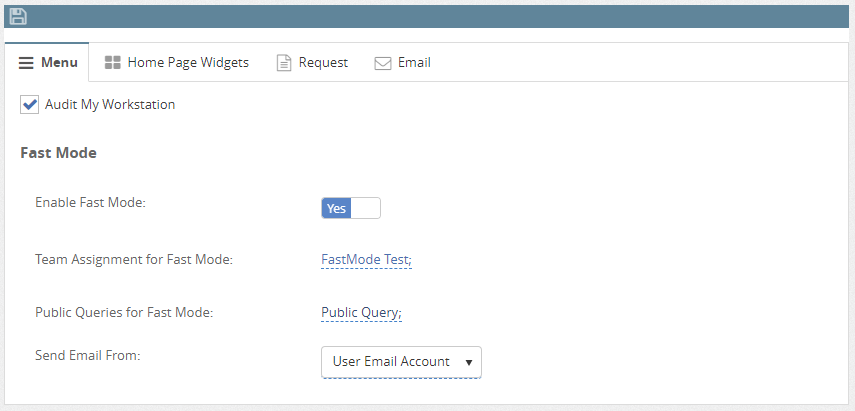Click the white half of the Fast Mode switch
The image size is (855, 411).
[x=365, y=208]
